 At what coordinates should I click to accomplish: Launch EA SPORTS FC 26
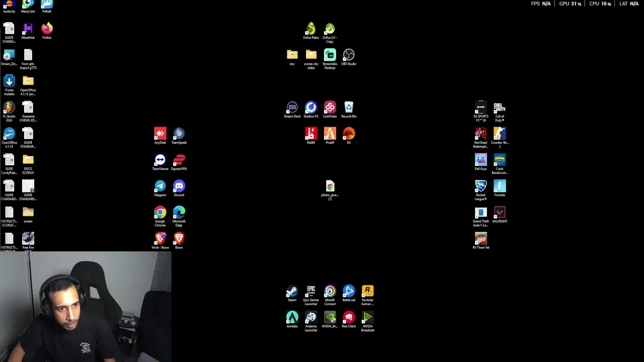click(480, 112)
